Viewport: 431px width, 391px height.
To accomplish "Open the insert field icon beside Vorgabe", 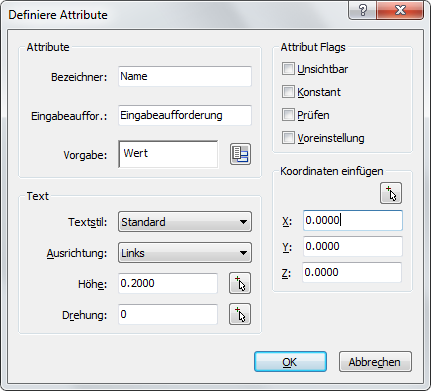I will (240, 154).
